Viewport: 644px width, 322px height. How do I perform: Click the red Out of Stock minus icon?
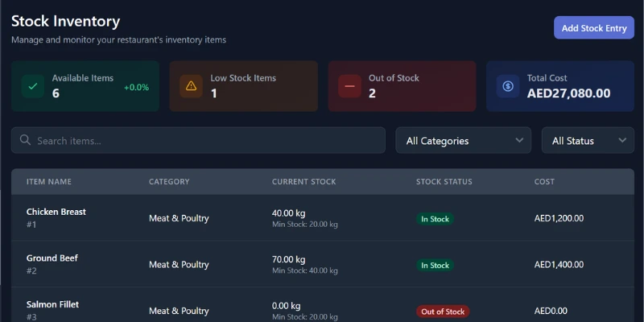[349, 85]
